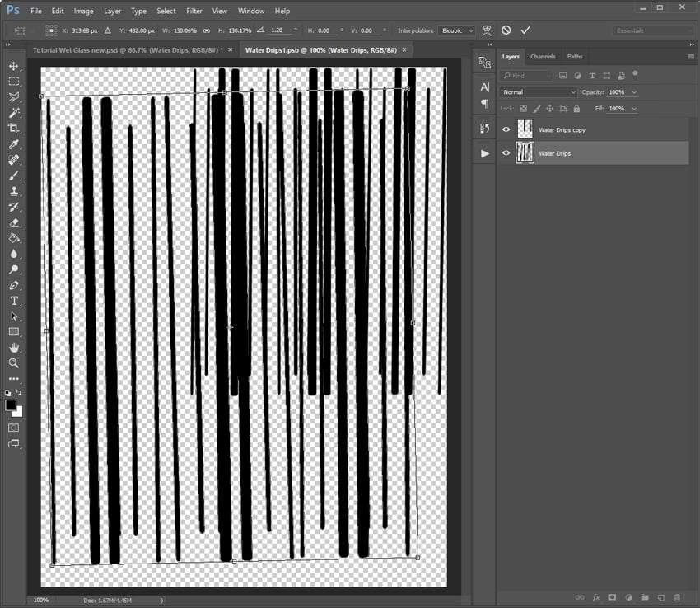Screen dimensions: 700x608
Task: Select the Blur tool
Action: click(x=14, y=254)
